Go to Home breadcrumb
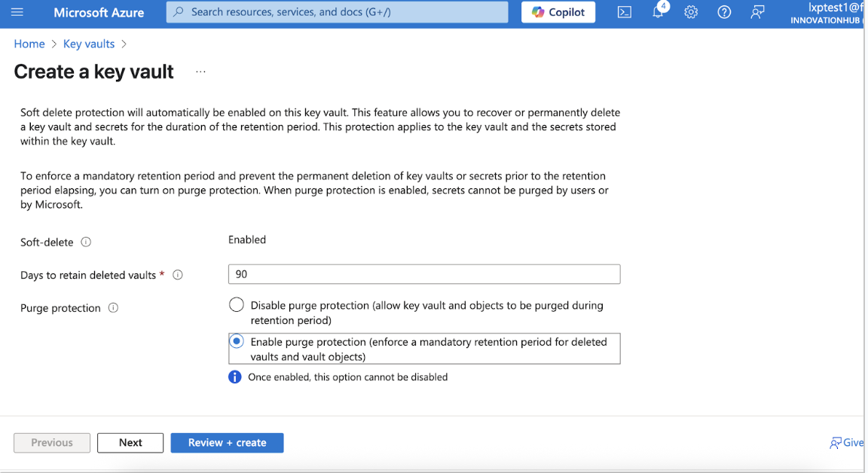Image resolution: width=868 pixels, height=473 pixels. (29, 44)
